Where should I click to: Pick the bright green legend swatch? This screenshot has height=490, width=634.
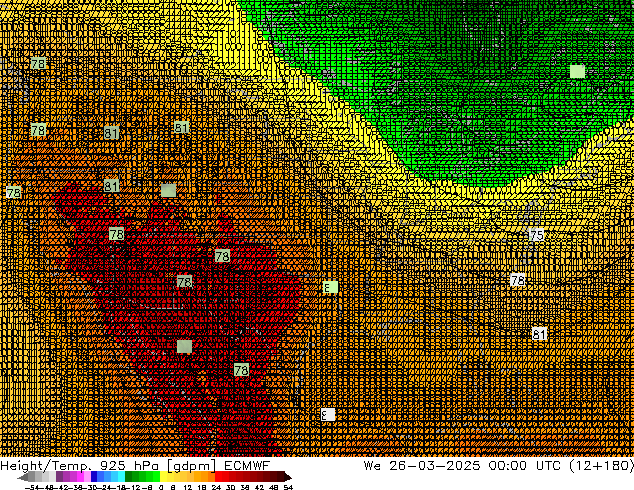(156, 477)
